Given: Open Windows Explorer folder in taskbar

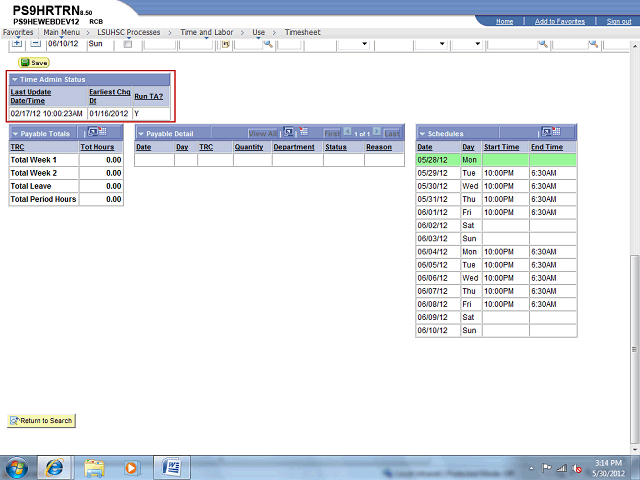Looking at the screenshot, I should [x=94, y=466].
